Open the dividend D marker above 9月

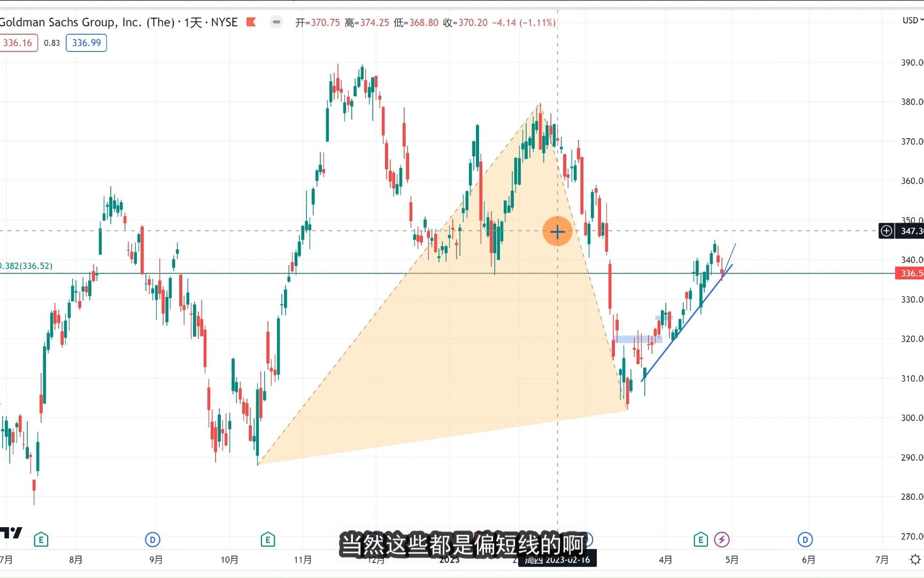point(152,539)
